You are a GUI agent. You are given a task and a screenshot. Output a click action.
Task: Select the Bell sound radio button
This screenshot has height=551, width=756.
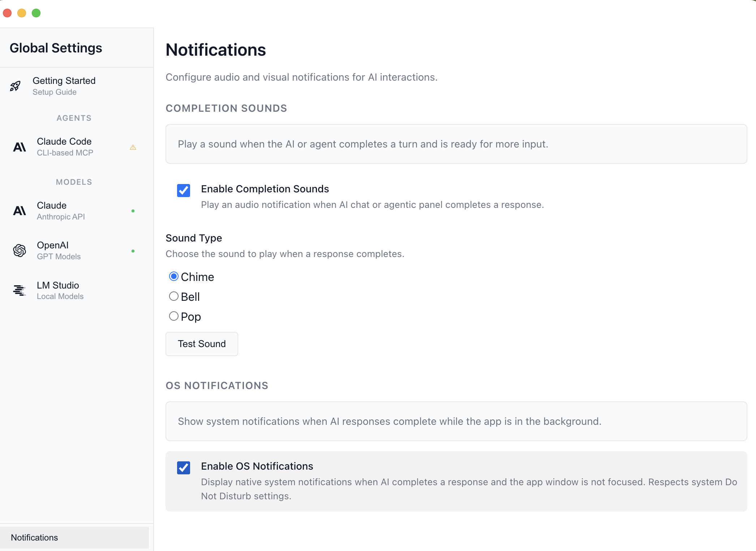174,296
